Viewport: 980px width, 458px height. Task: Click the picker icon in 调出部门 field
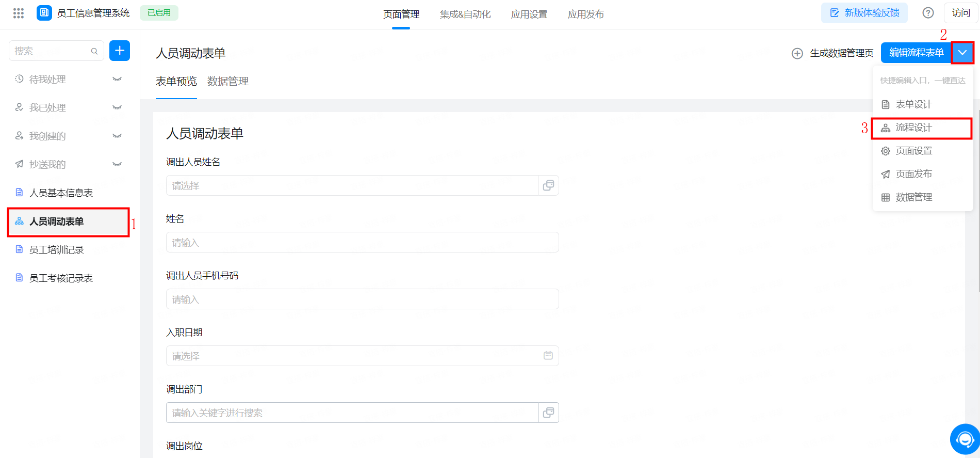point(548,413)
